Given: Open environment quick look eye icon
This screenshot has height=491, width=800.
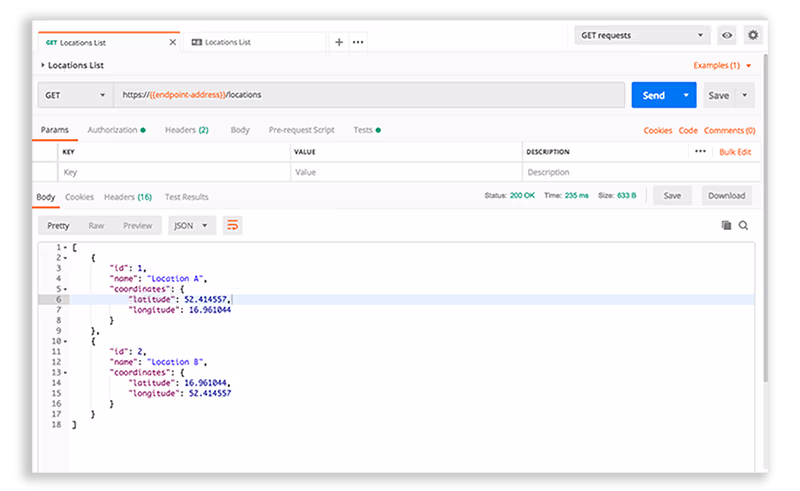Looking at the screenshot, I should click(727, 35).
